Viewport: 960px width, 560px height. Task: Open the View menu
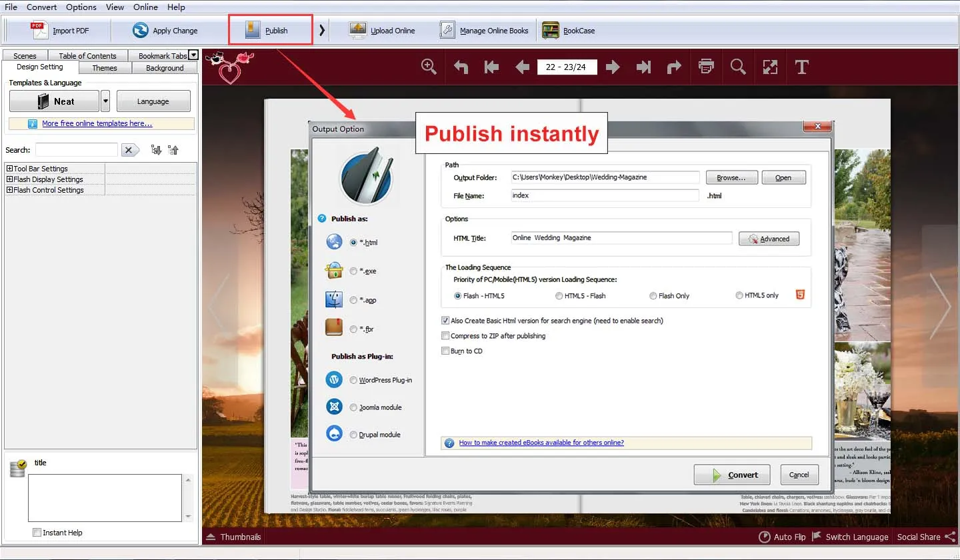(115, 7)
